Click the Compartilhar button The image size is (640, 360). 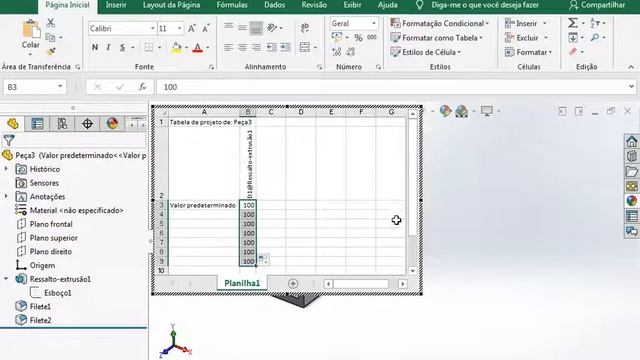597,5
